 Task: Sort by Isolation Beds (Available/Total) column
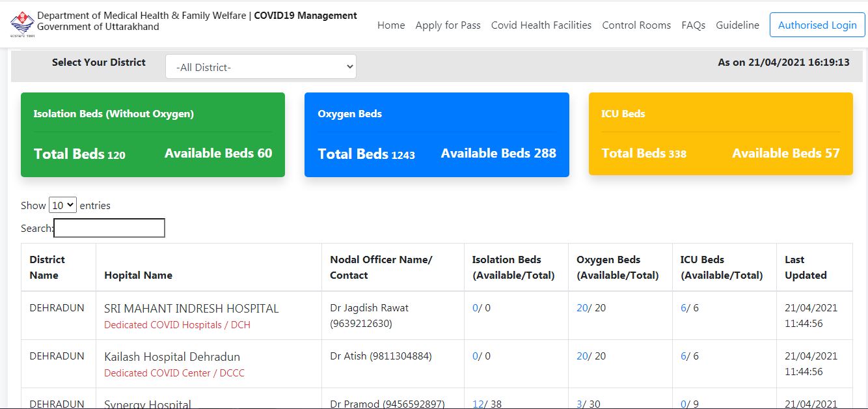[x=516, y=267]
